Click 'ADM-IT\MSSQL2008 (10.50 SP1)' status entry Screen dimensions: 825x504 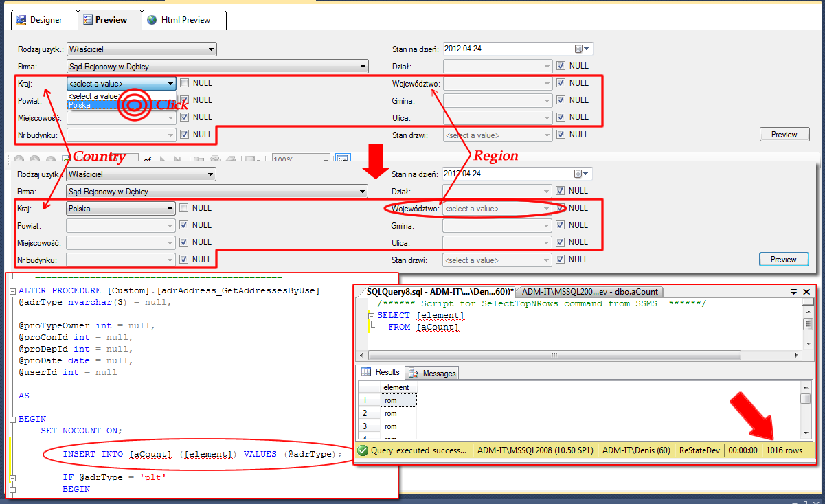535,450
